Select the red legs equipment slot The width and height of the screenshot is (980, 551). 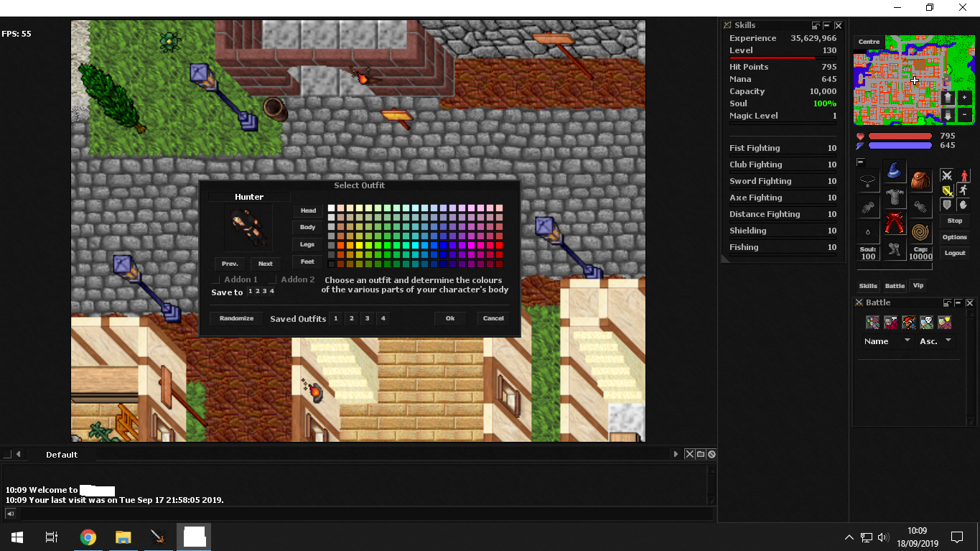(x=894, y=223)
